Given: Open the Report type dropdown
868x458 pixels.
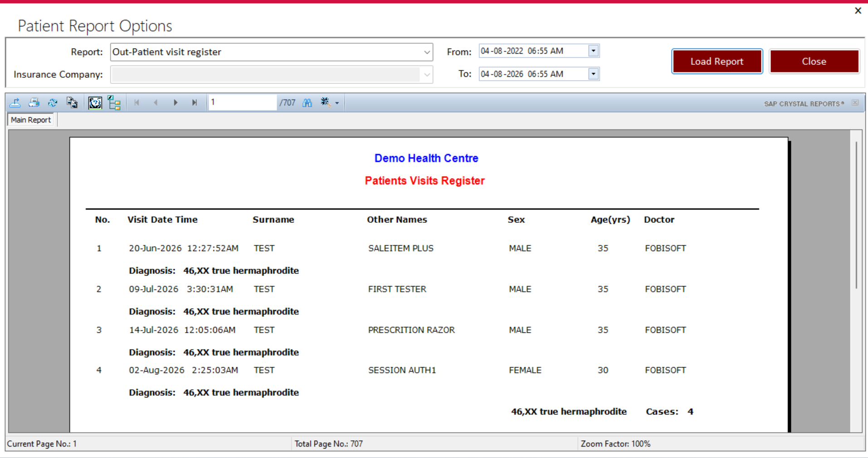Looking at the screenshot, I should click(x=427, y=52).
